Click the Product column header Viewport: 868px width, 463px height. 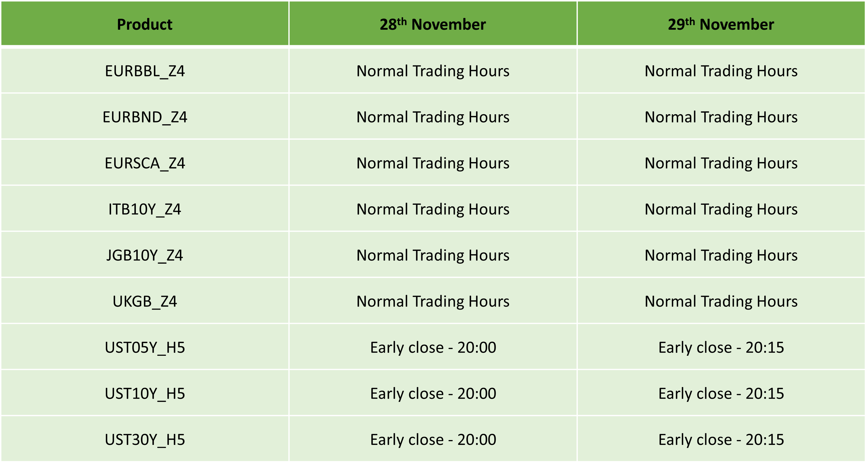click(x=144, y=24)
